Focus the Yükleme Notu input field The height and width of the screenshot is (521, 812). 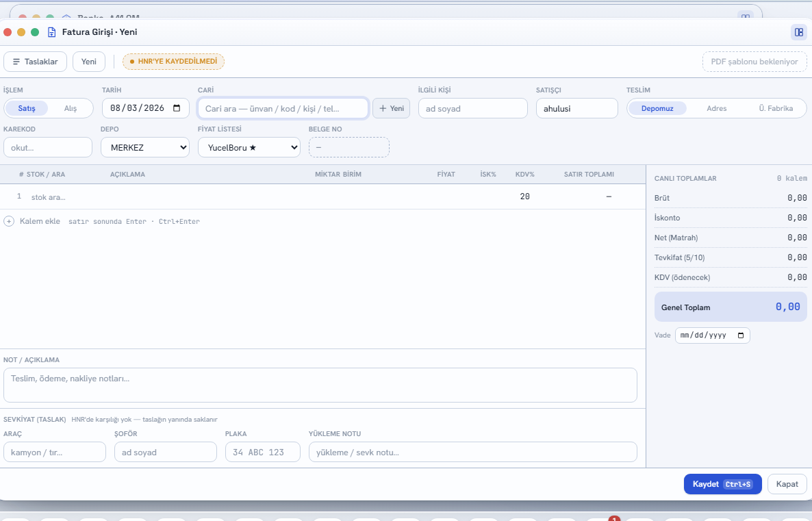click(473, 452)
